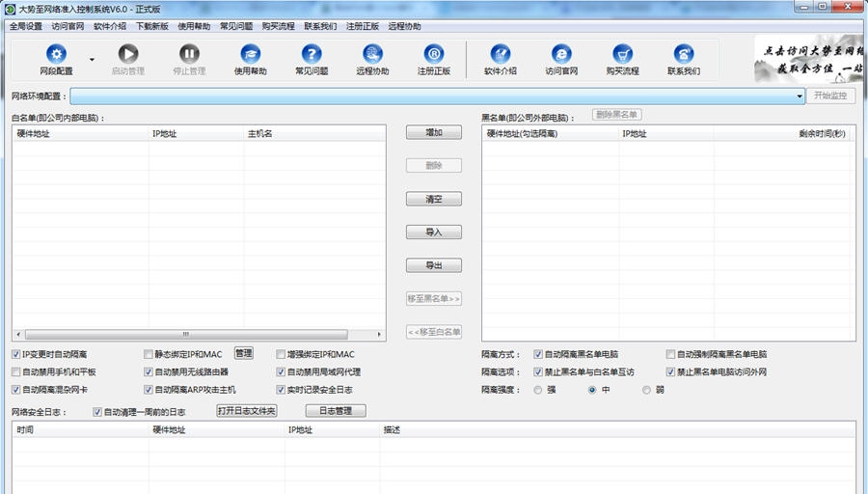The image size is (868, 494).
Task: Open the 使用帮助 menu item
Action: coord(194,26)
